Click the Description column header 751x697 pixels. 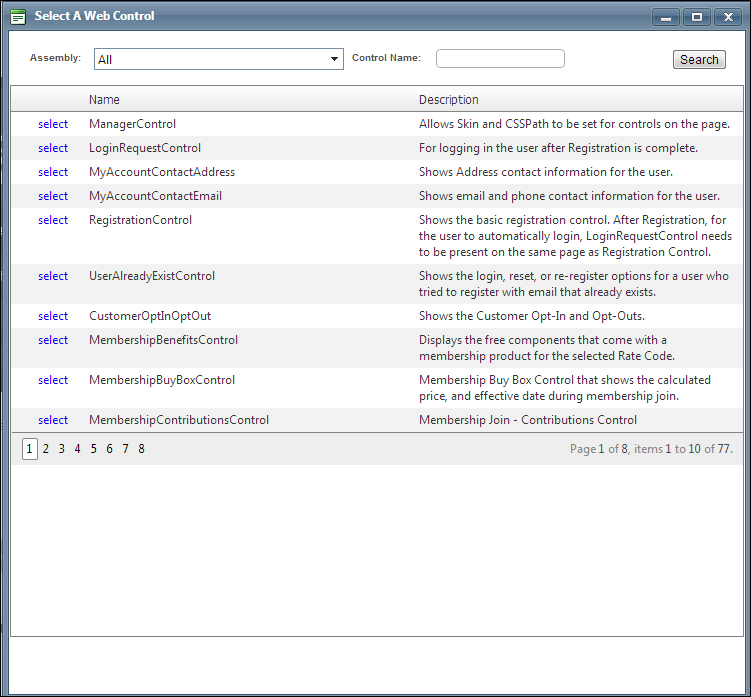(448, 100)
